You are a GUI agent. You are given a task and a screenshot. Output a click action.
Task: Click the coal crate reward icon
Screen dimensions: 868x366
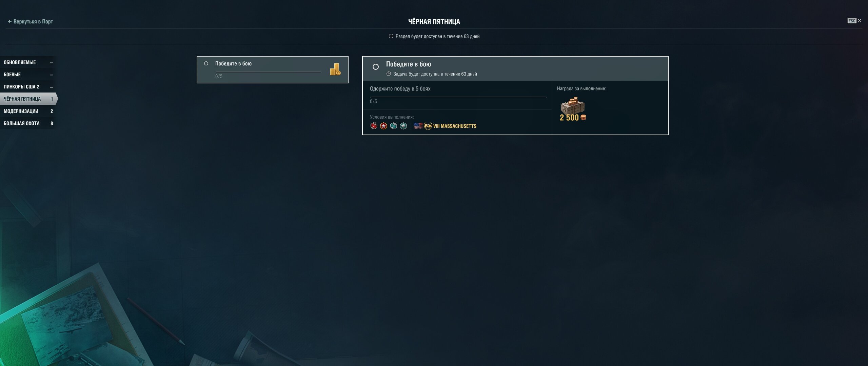click(x=573, y=106)
